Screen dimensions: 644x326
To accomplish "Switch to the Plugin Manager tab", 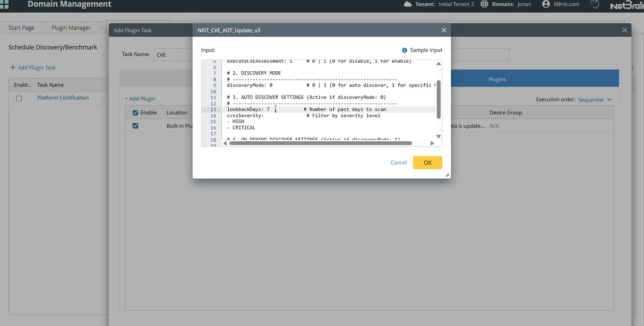I will pos(71,28).
